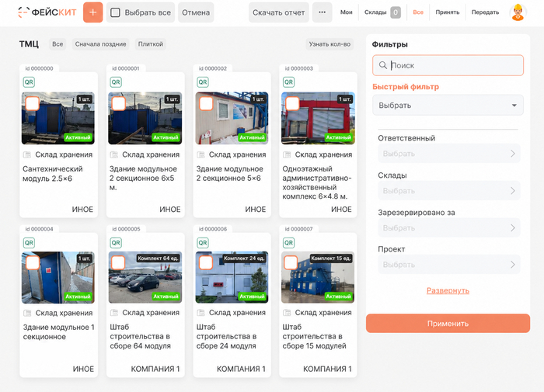Open QR code for item id 0000001

pos(116,82)
